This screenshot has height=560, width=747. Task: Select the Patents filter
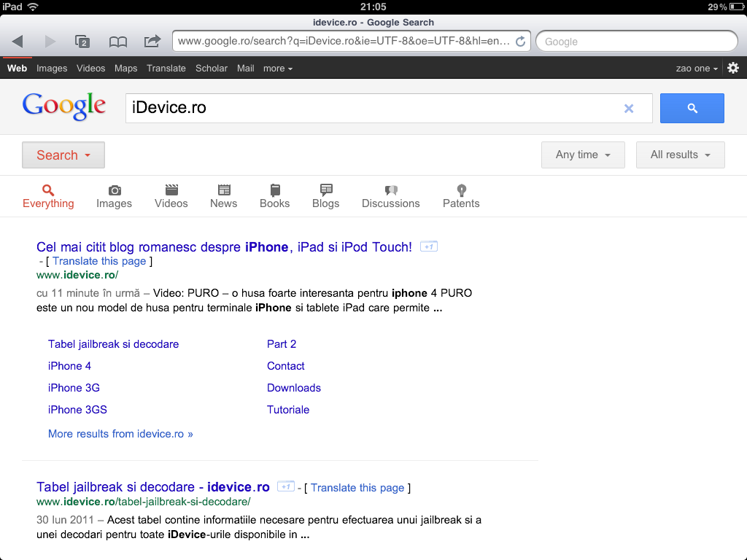click(461, 197)
